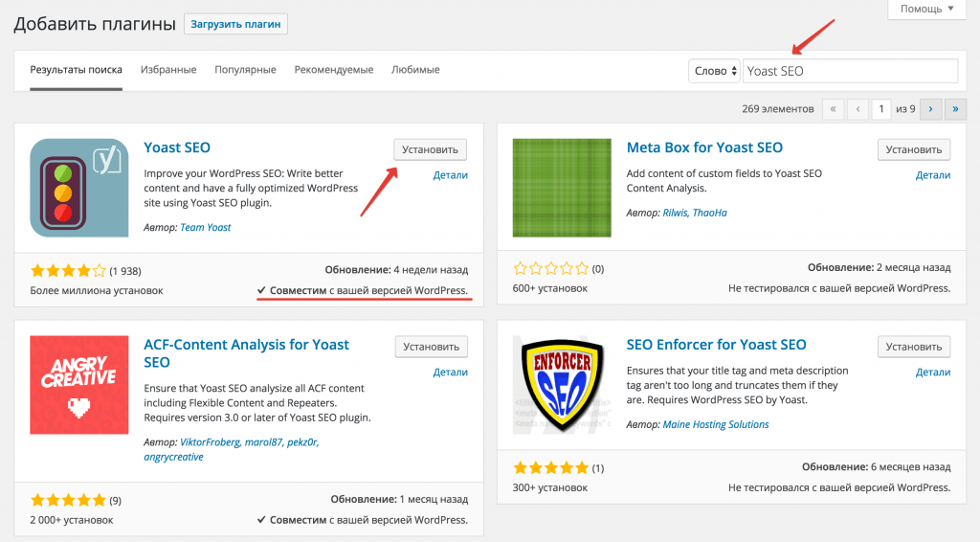Image resolution: width=980 pixels, height=542 pixels.
Task: Install Meta Box for Yoast SEO
Action: point(914,149)
